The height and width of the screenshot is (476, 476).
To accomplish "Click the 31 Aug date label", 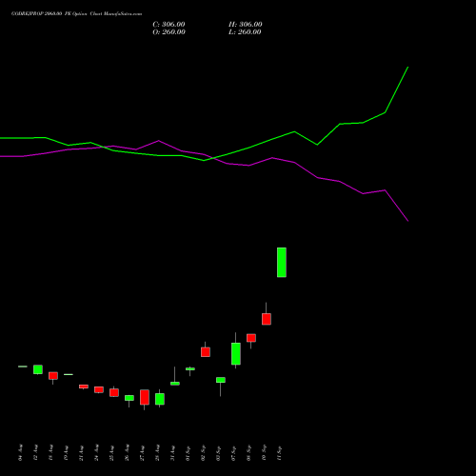I will (x=173, y=452).
